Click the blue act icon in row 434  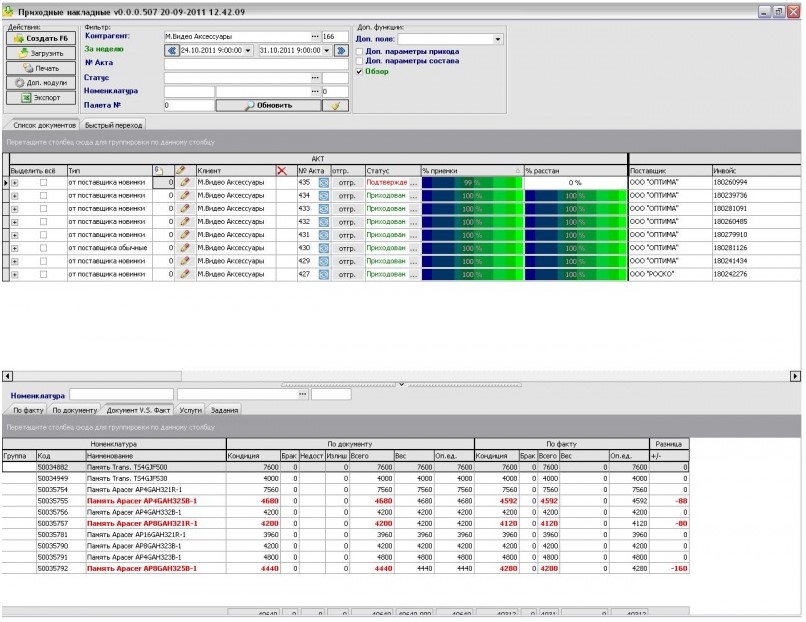pos(324,196)
